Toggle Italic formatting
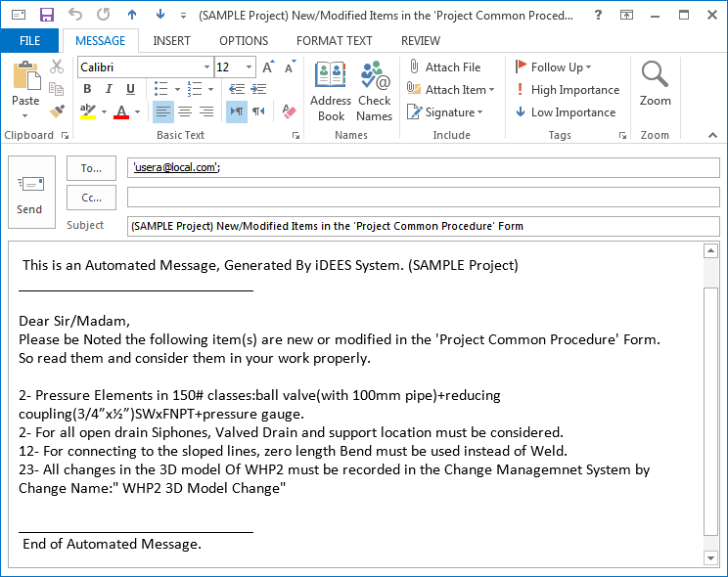The width and height of the screenshot is (728, 577). pos(109,89)
